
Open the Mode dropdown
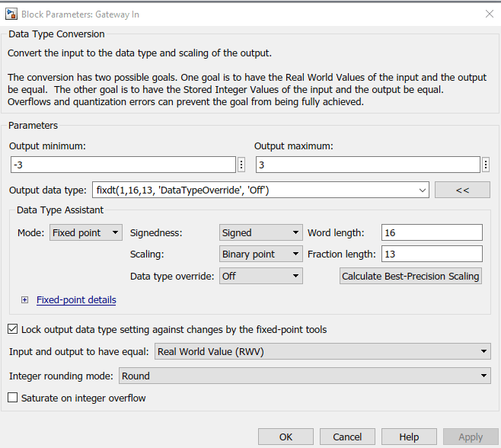[86, 232]
